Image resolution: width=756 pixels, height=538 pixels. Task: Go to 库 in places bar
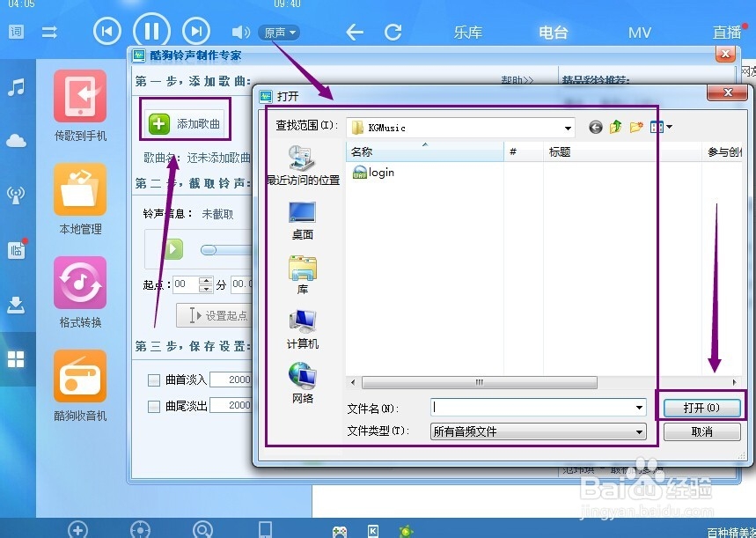(302, 275)
